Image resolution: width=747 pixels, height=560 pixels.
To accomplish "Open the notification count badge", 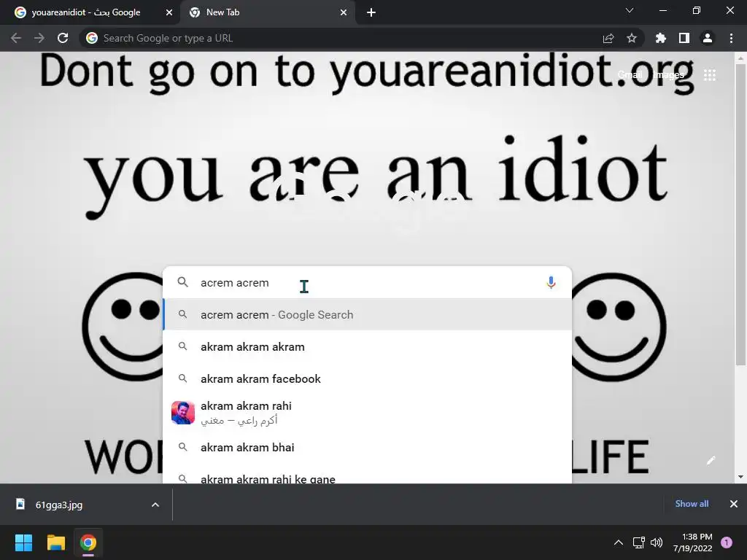I will pyautogui.click(x=727, y=542).
